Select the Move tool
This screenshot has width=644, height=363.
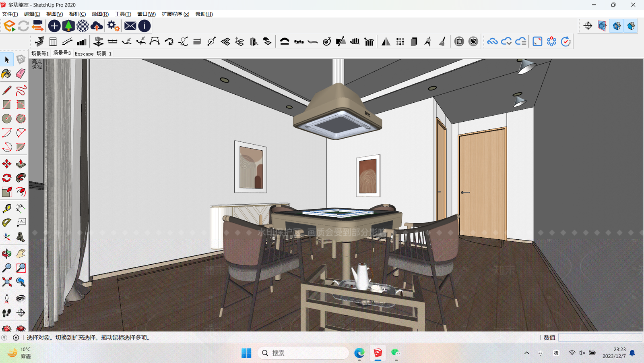(x=7, y=164)
